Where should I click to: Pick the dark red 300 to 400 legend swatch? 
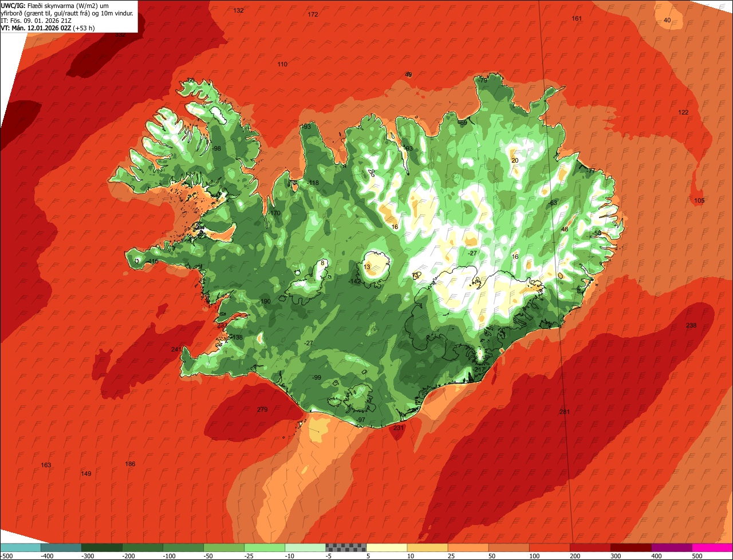pyautogui.click(x=631, y=547)
